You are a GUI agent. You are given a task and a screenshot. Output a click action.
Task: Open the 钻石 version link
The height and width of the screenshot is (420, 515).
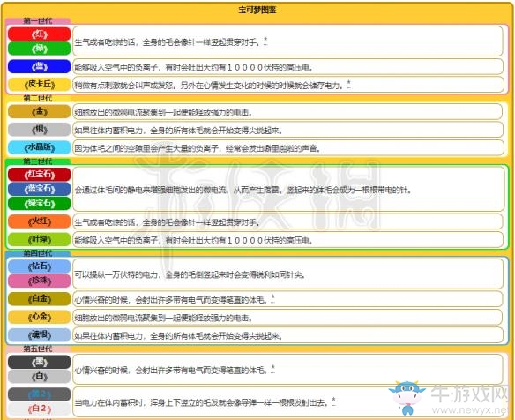pyautogui.click(x=40, y=266)
